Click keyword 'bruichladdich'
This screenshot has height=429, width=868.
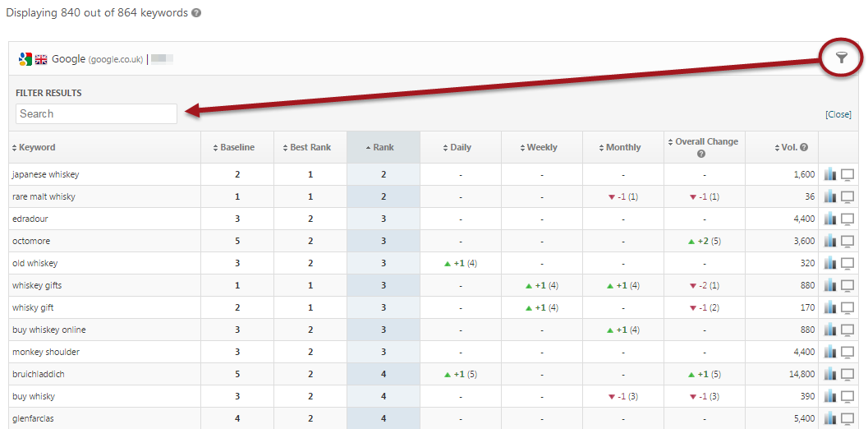(x=39, y=374)
